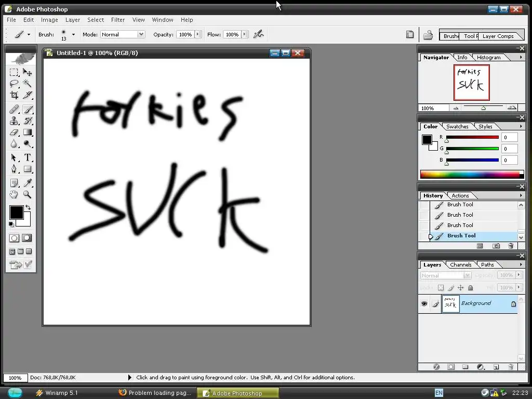Select the Eyedropper tool
Image resolution: width=532 pixels, height=399 pixels.
(28, 183)
